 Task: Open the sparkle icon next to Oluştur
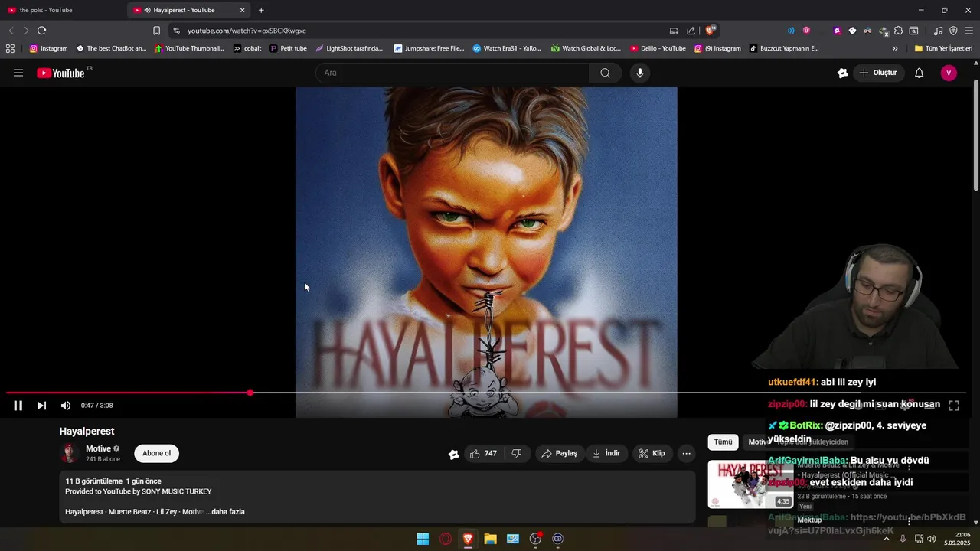(842, 73)
